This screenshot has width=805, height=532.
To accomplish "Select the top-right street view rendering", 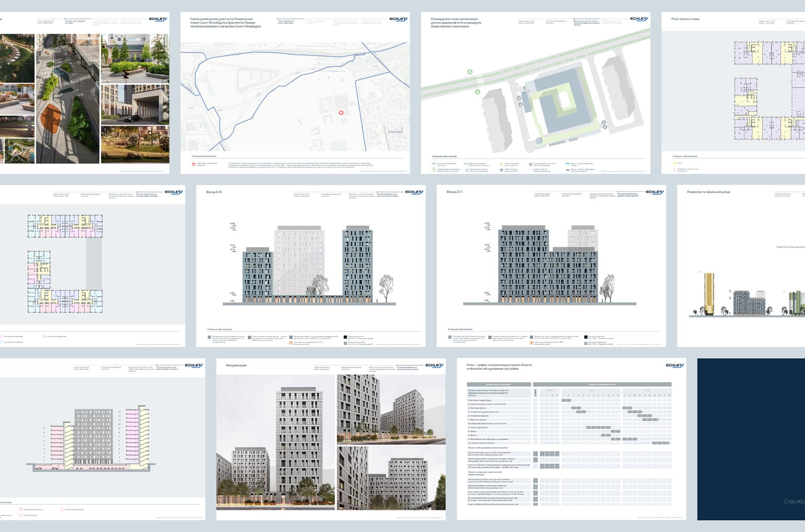I will [391, 408].
